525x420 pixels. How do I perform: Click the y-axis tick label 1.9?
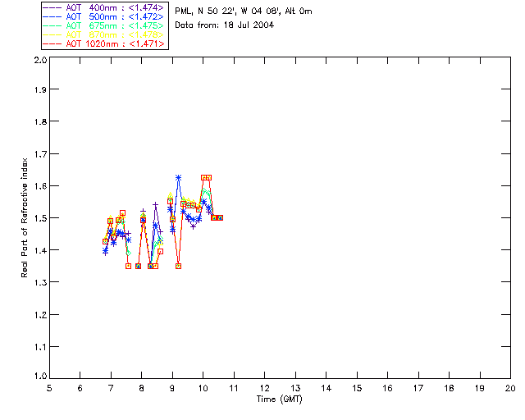coord(40,89)
